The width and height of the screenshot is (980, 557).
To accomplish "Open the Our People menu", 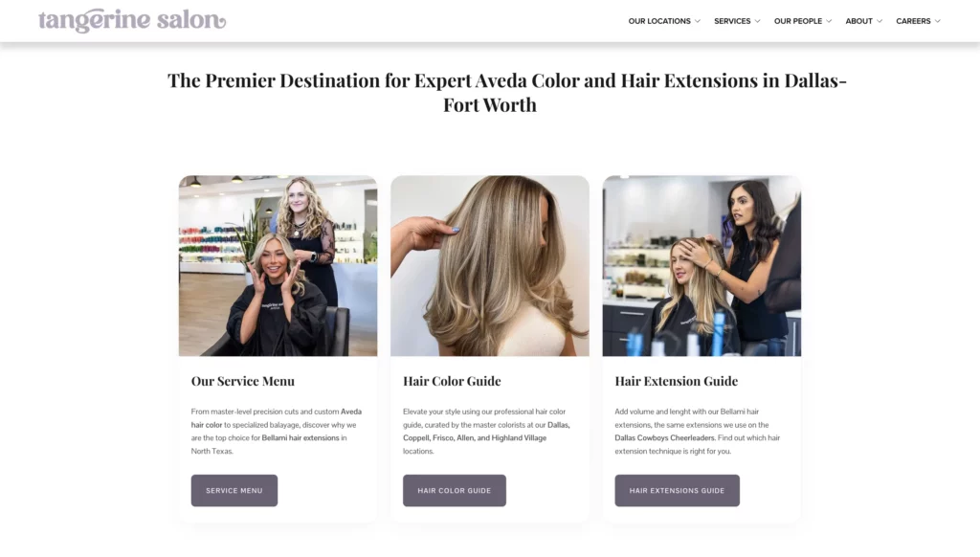I will coord(798,21).
